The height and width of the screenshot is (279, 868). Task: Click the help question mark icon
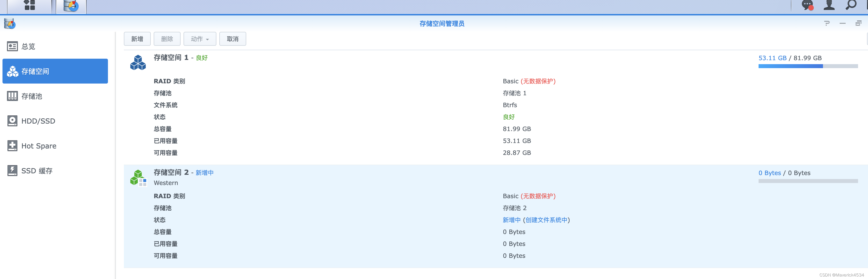[826, 23]
